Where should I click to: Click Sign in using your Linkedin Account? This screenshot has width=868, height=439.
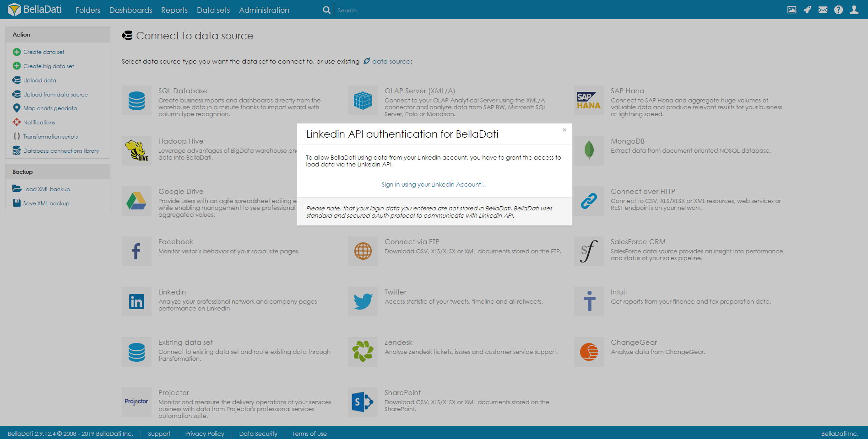[x=434, y=185]
